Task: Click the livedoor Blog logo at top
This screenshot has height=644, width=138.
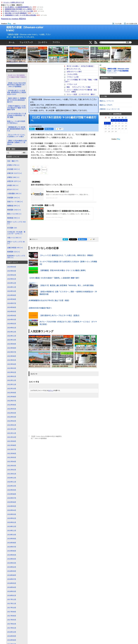Action: [6, 24]
